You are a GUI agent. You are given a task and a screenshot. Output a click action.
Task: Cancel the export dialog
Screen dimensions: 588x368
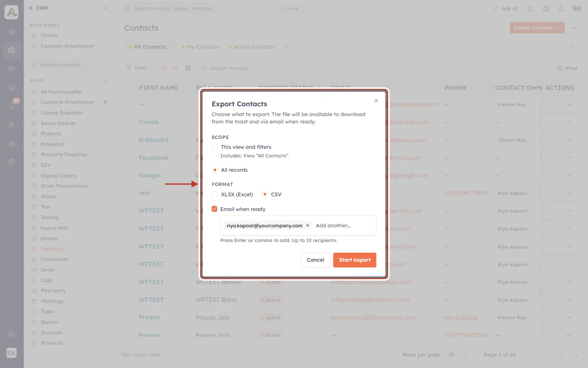316,260
